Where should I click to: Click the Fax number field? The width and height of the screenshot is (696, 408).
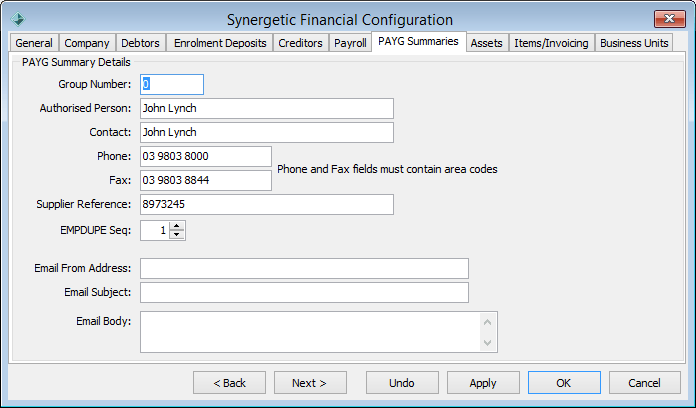[x=206, y=180]
